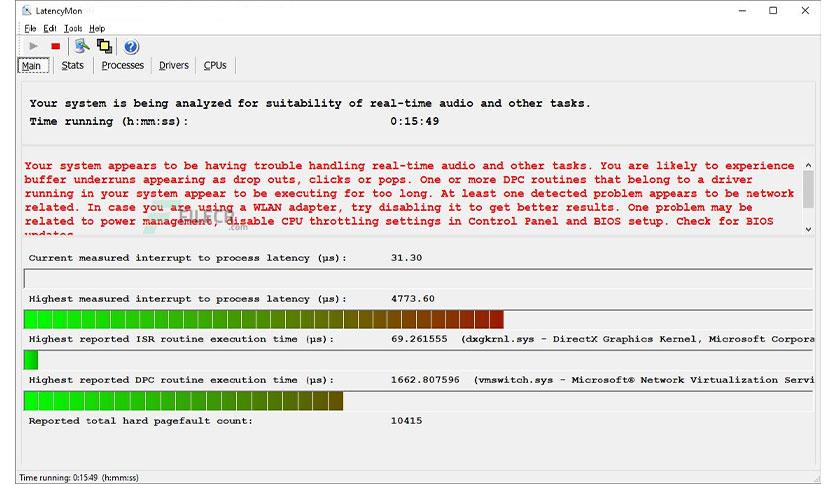836x484 pixels.
Task: Close the LatencyMon window
Action: pyautogui.click(x=805, y=11)
